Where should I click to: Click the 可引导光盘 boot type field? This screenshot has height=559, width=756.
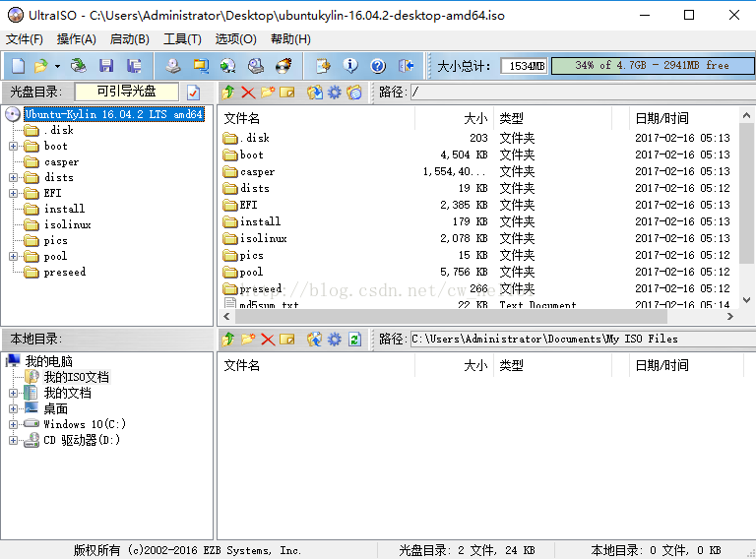pyautogui.click(x=127, y=92)
